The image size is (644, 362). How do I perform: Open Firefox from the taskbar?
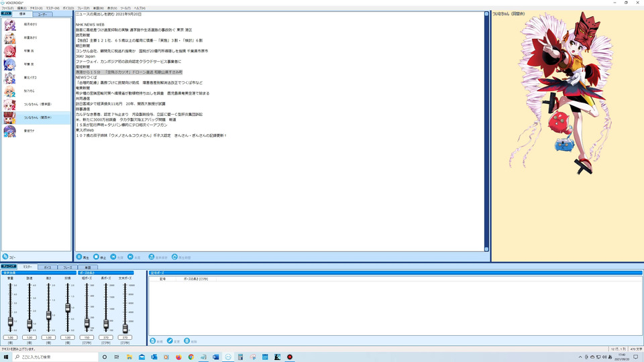point(178,357)
